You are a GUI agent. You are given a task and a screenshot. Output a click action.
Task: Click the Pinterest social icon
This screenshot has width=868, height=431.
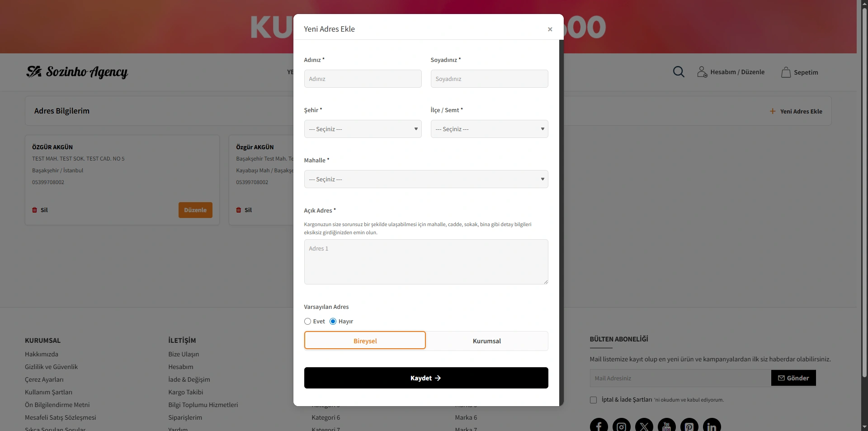(x=689, y=426)
